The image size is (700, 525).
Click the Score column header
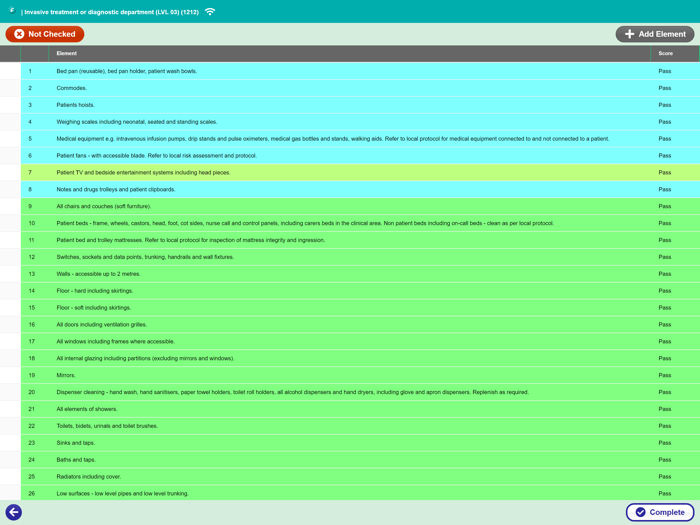point(665,53)
